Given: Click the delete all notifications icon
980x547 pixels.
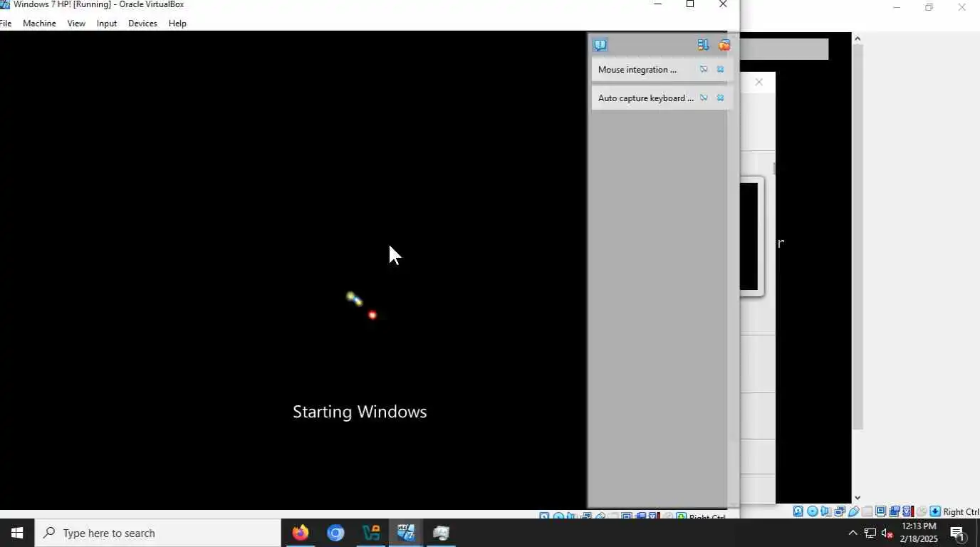Looking at the screenshot, I should pyautogui.click(x=724, y=45).
